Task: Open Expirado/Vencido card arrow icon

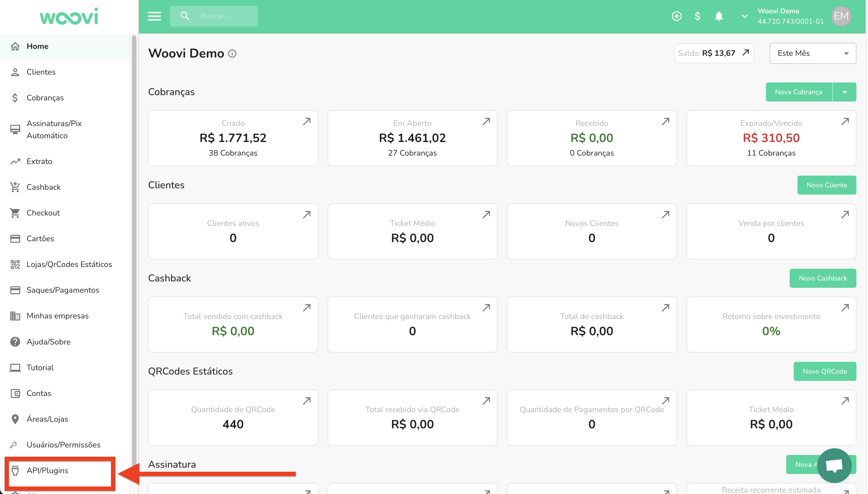Action: (845, 121)
